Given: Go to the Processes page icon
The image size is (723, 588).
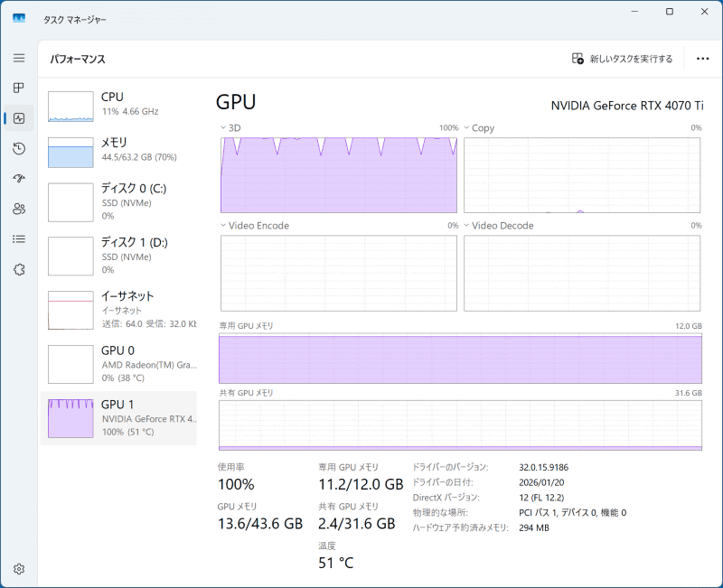Looking at the screenshot, I should (x=19, y=88).
